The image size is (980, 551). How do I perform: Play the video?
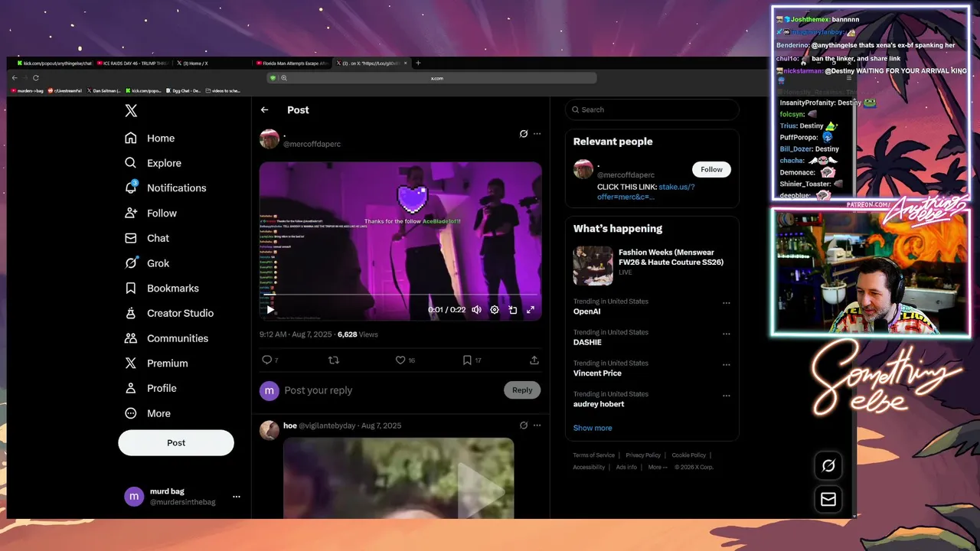[x=270, y=310]
